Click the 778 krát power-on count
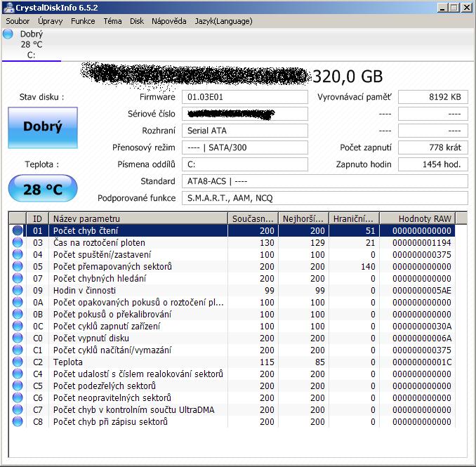Image resolution: width=476 pixels, height=467 pixels. [x=433, y=147]
